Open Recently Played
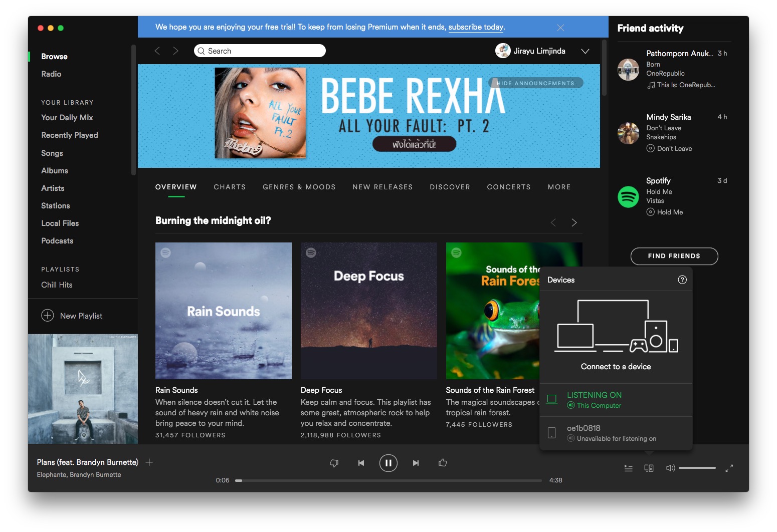777x532 pixels. (70, 135)
